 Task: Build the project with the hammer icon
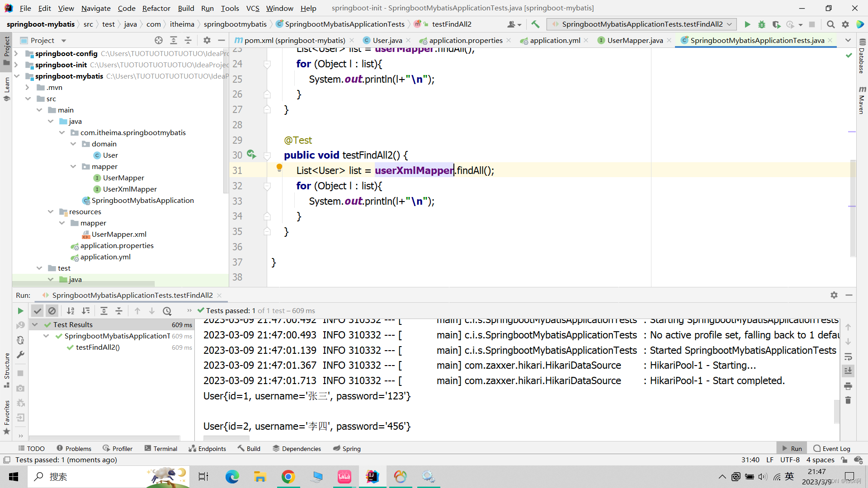coord(535,24)
